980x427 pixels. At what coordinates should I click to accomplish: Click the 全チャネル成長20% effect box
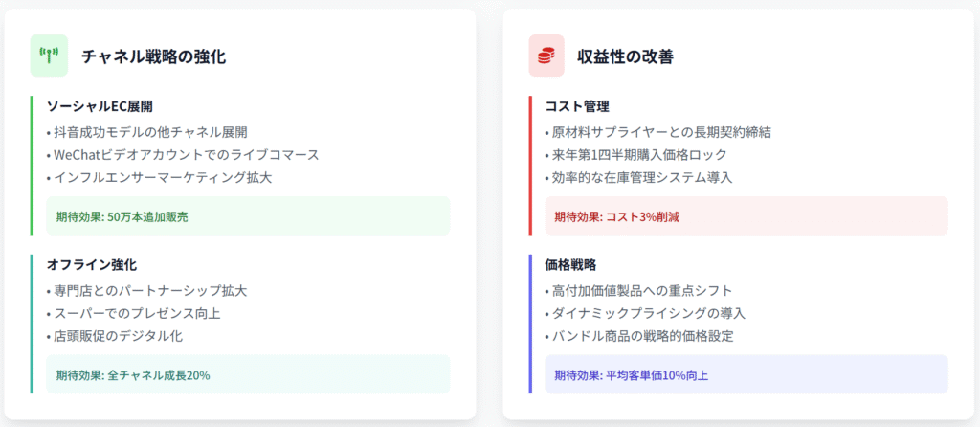248,374
